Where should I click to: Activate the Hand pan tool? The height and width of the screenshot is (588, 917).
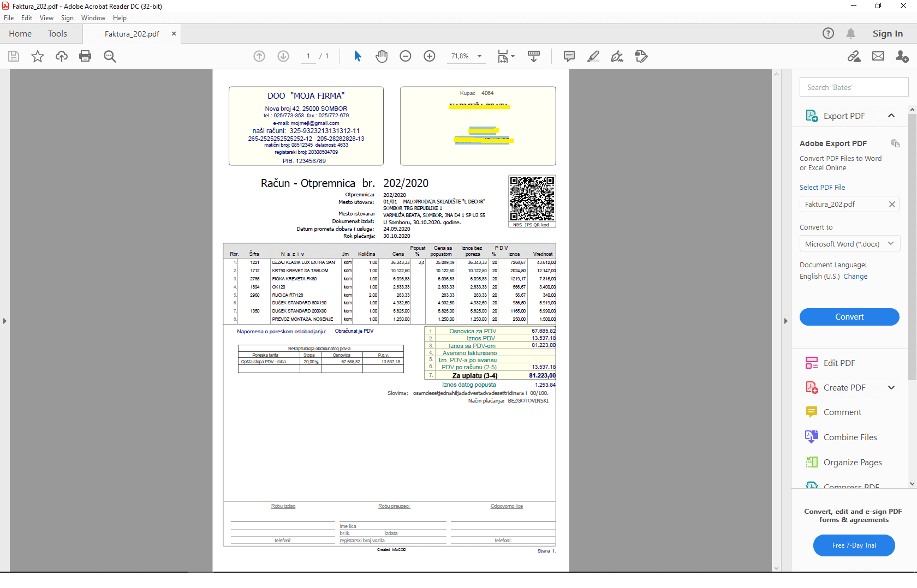coord(382,56)
